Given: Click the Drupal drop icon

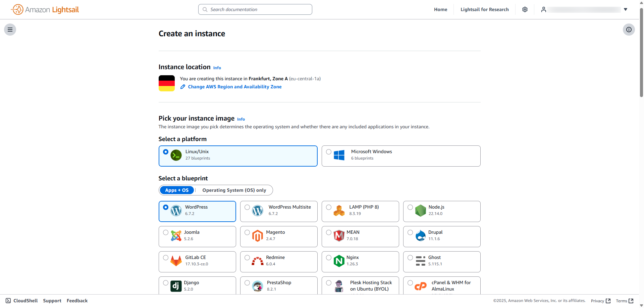Looking at the screenshot, I should coord(421,236).
